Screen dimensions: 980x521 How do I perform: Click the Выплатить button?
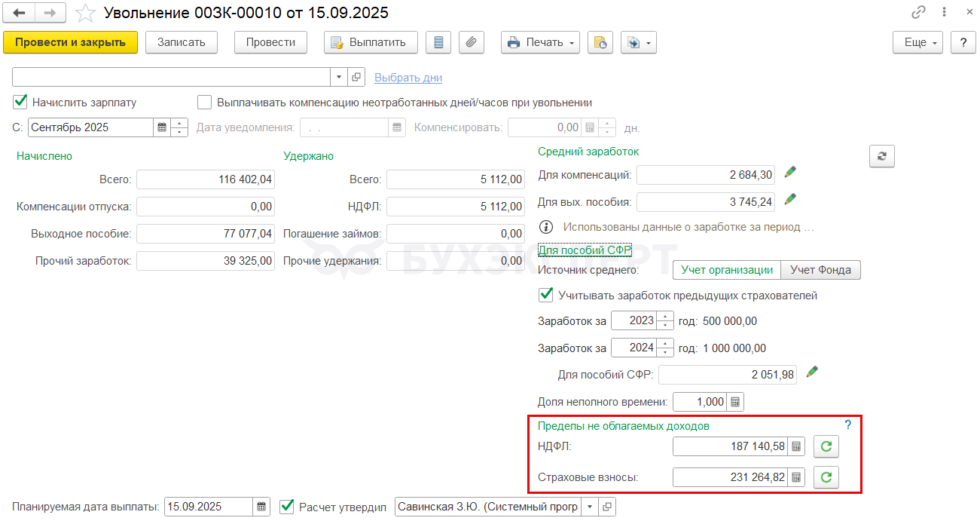(371, 42)
